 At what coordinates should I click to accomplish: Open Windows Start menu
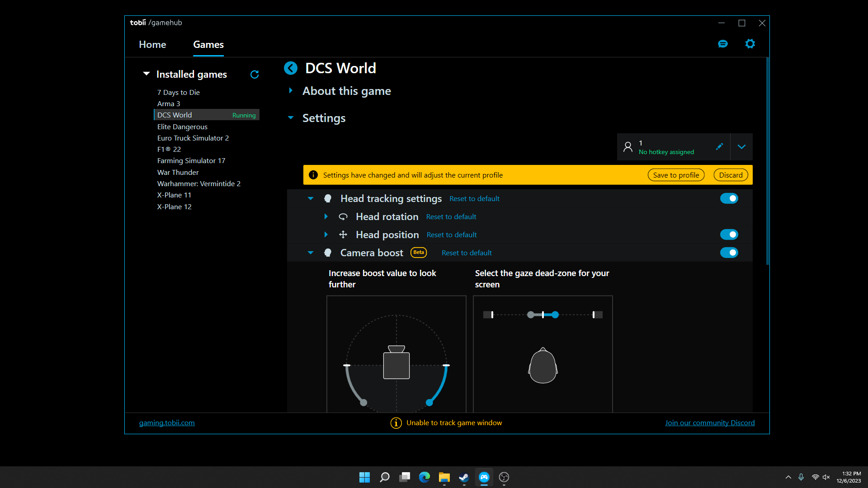(x=364, y=477)
